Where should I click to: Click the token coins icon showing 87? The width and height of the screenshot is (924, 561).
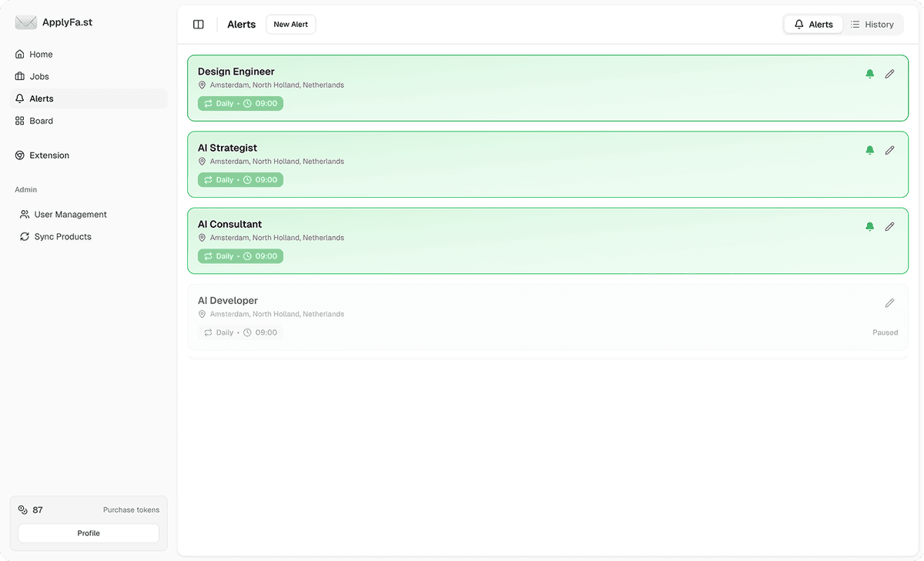[22, 509]
